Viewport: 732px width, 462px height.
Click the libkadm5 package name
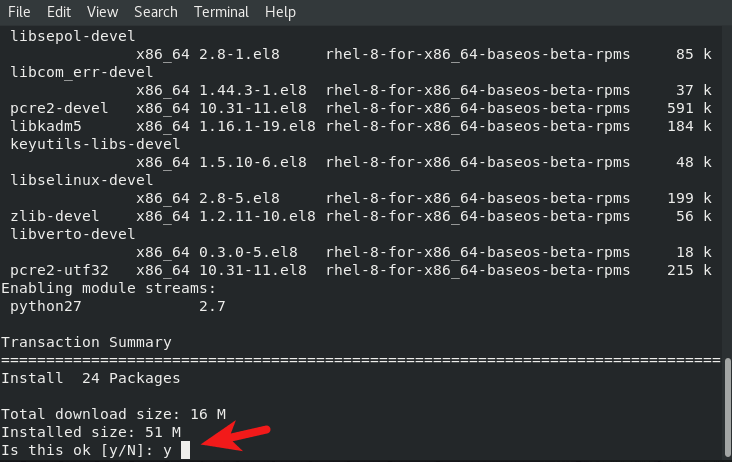(x=45, y=126)
